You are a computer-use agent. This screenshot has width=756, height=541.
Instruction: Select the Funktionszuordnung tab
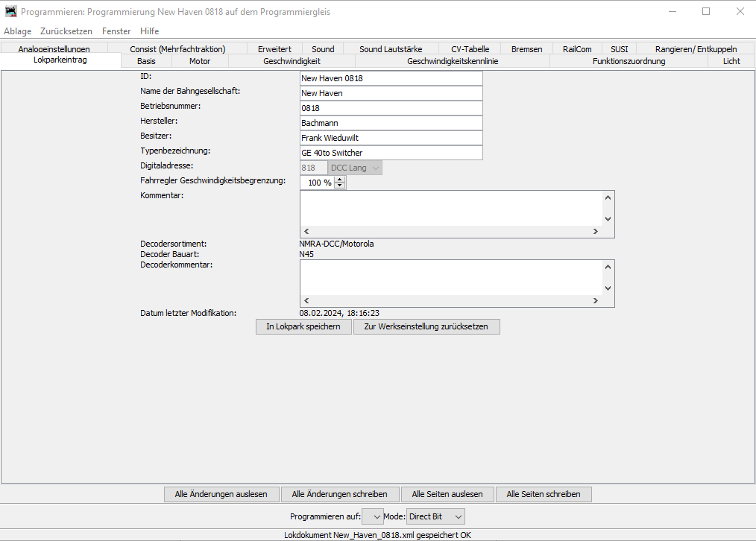coord(629,61)
